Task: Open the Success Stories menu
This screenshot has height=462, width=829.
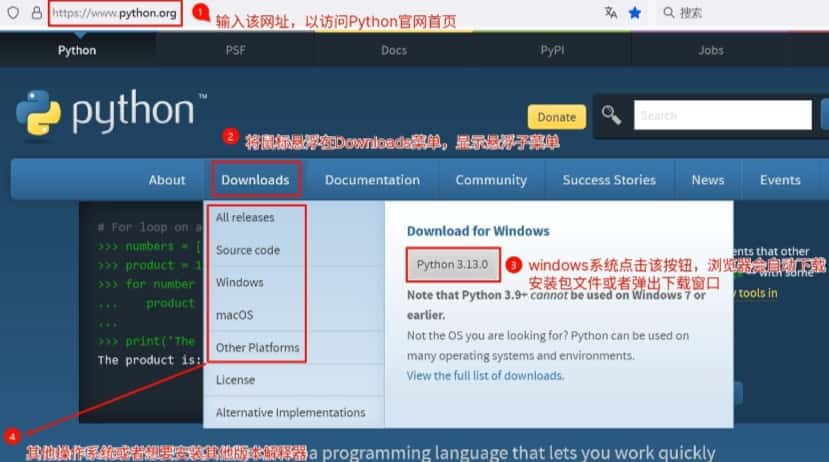Action: click(609, 180)
